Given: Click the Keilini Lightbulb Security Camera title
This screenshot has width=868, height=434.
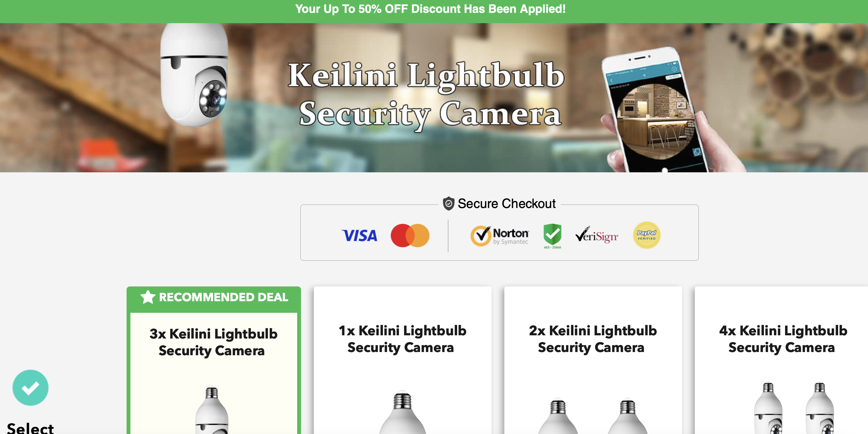Looking at the screenshot, I should point(426,95).
